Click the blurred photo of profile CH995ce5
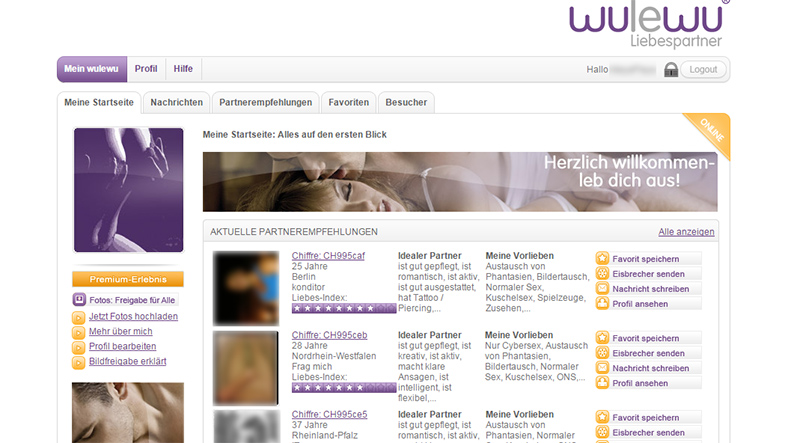Image resolution: width=800 pixels, height=443 pixels. point(246,426)
